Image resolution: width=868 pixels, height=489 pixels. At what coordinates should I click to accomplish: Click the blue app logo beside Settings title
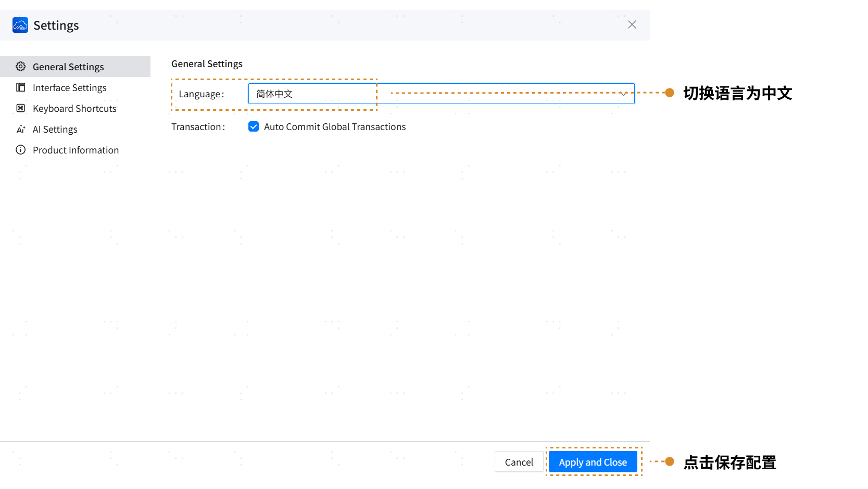[20, 25]
